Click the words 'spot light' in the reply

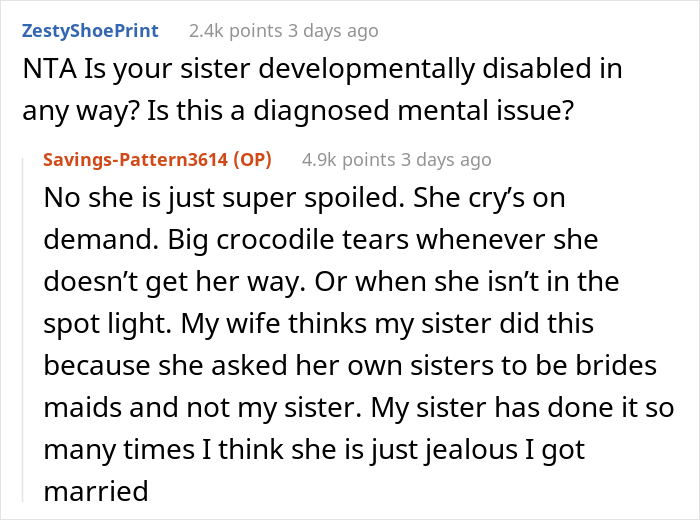click(x=107, y=324)
